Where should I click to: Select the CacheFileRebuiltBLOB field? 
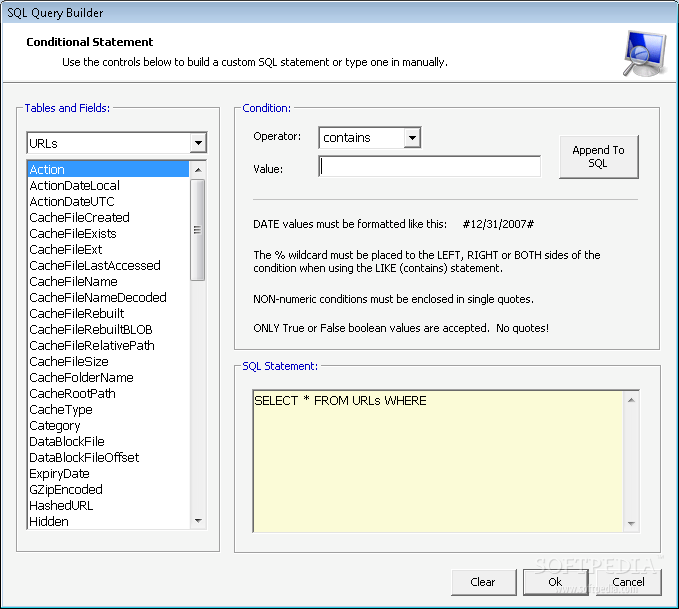(109, 330)
